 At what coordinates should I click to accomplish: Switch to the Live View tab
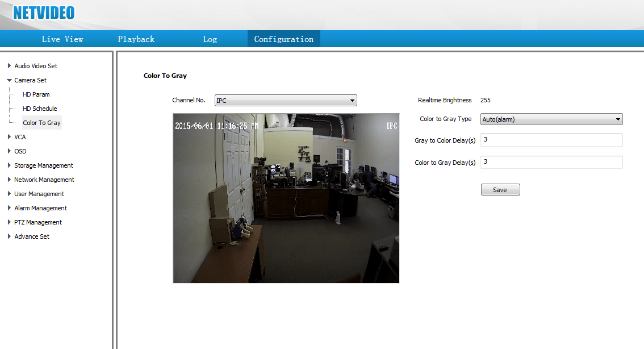point(62,39)
